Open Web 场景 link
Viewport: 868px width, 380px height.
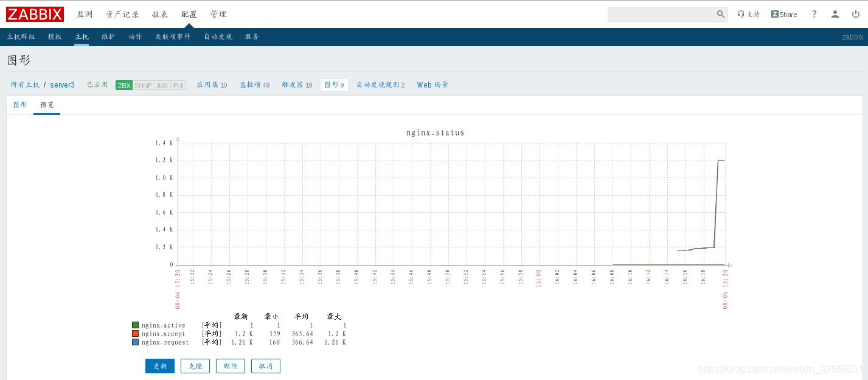coord(432,85)
